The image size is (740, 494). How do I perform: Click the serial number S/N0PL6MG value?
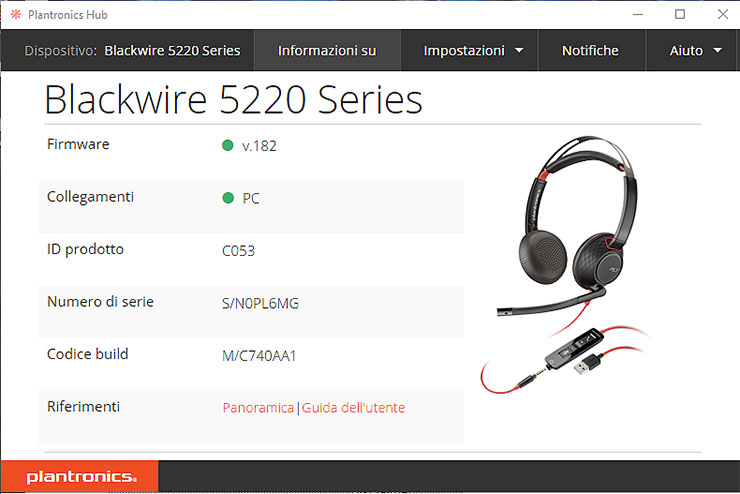coord(261,303)
